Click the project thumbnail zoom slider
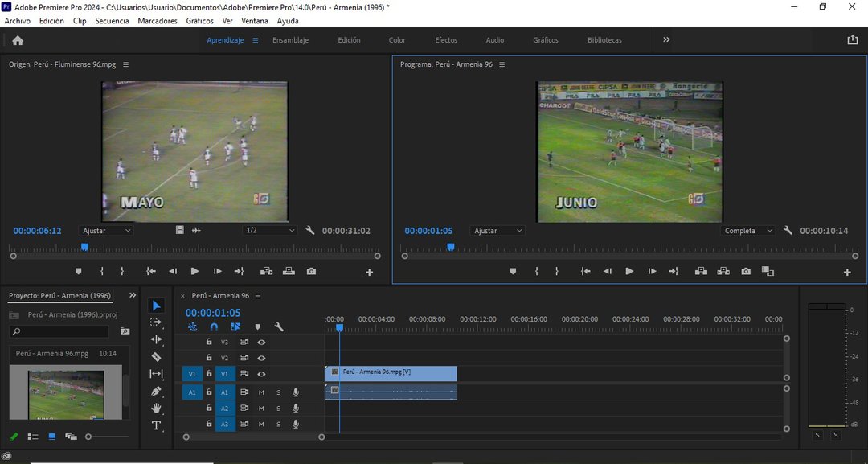Viewport: 868px width, 464px height. point(88,437)
